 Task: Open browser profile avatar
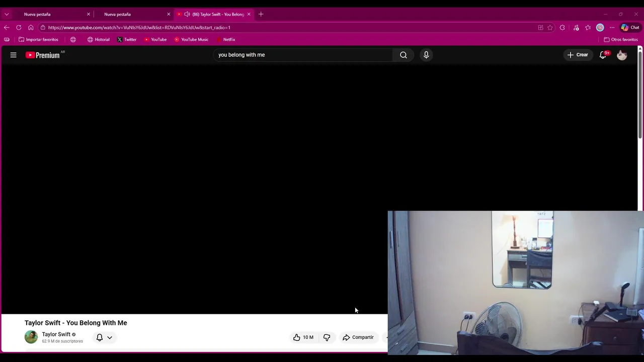coord(600,28)
